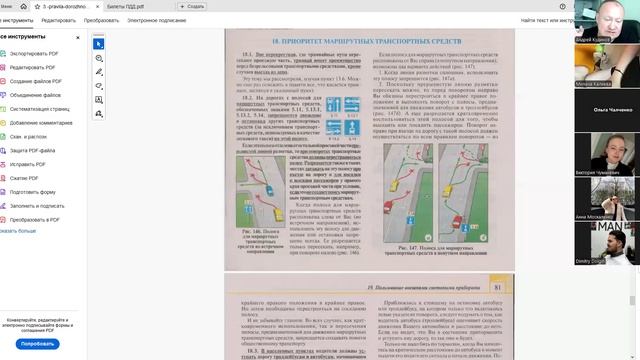Viewport: 640px width, 360px height.
Task: Open Защита PDF-файла tool
Action: pyautogui.click(x=32, y=151)
